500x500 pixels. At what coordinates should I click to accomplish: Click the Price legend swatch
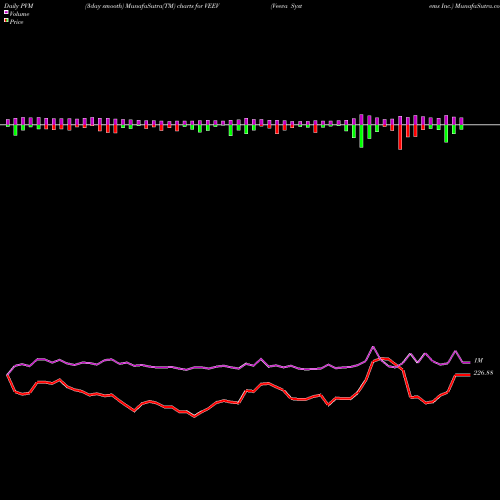[x=6, y=21]
